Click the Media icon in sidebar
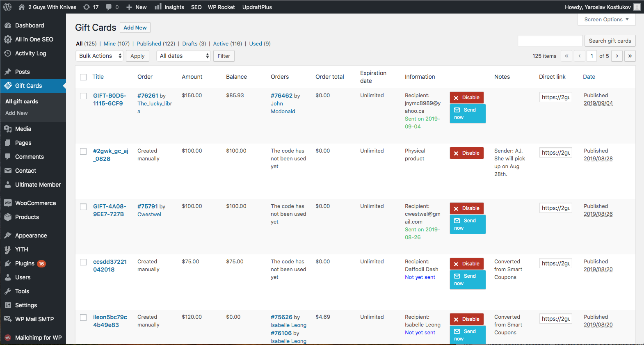 tap(8, 129)
